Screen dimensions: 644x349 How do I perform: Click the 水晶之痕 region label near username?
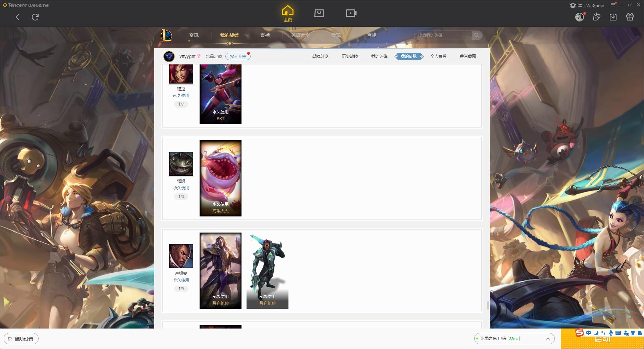214,56
